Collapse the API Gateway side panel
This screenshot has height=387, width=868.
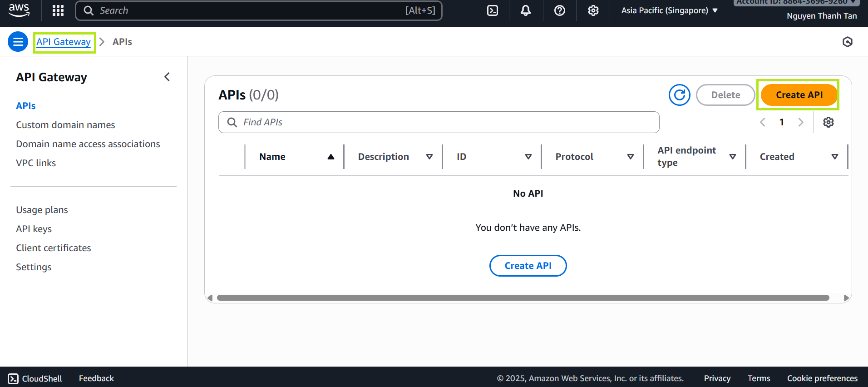click(167, 77)
